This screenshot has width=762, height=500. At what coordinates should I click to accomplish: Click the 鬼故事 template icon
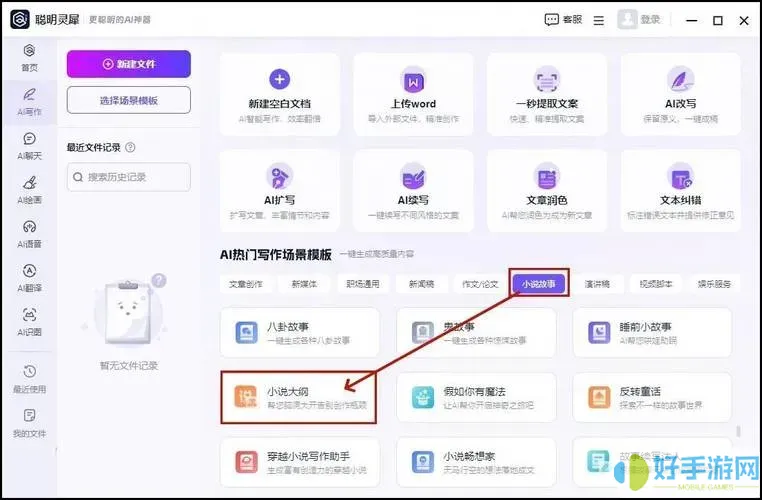point(423,333)
